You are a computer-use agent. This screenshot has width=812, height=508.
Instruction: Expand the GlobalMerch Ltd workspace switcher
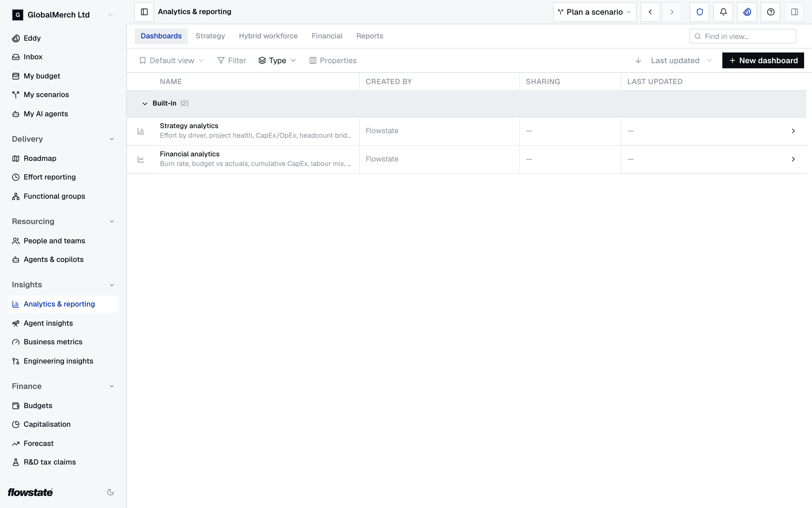click(x=63, y=15)
